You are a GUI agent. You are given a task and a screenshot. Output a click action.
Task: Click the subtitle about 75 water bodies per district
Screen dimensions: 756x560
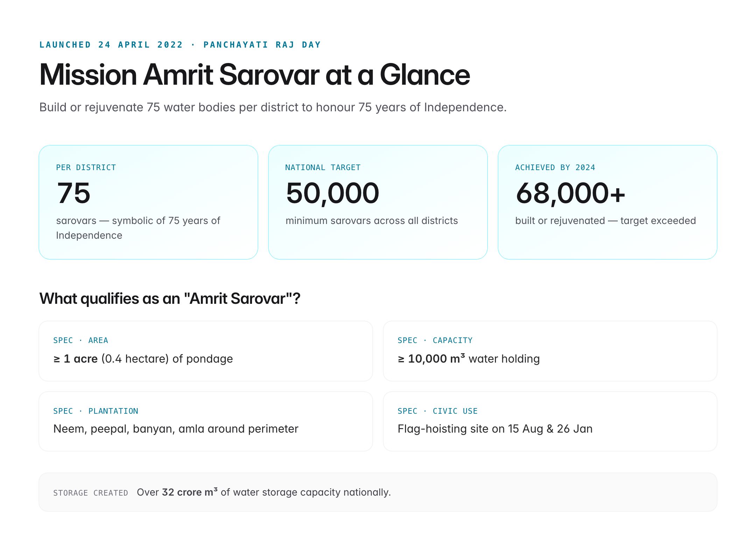coord(273,107)
